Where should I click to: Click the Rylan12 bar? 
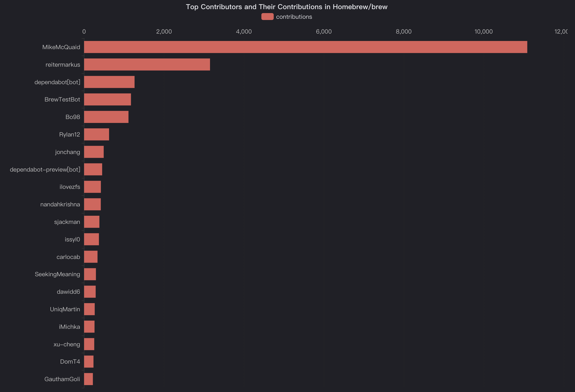pos(96,134)
